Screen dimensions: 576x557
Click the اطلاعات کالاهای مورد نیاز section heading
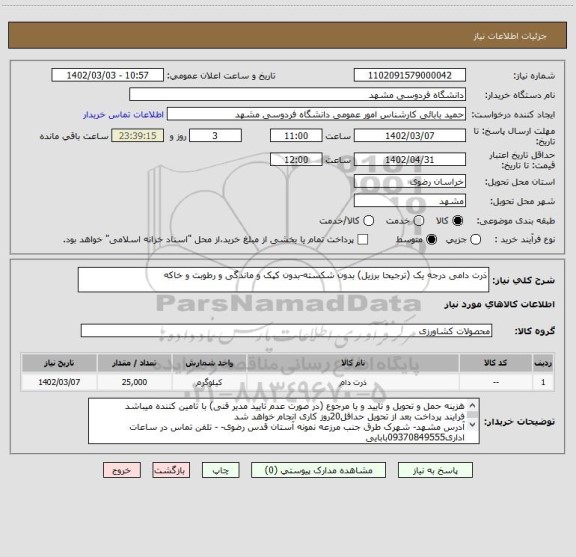point(500,305)
